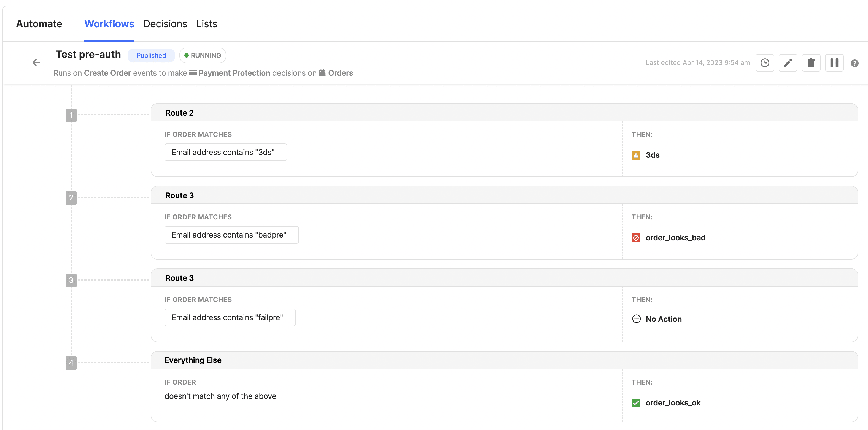Open the Decisions tab
Viewport: 868px width, 430px height.
165,24
